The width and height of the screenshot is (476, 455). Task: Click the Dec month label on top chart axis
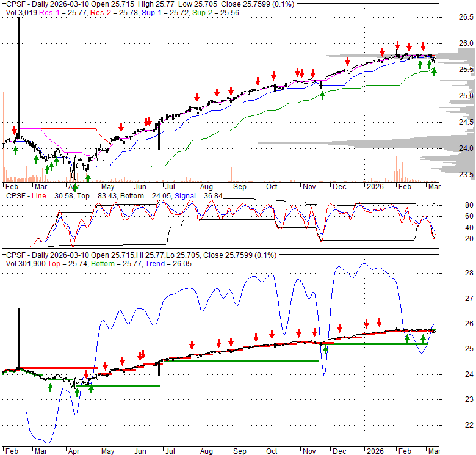coord(339,187)
